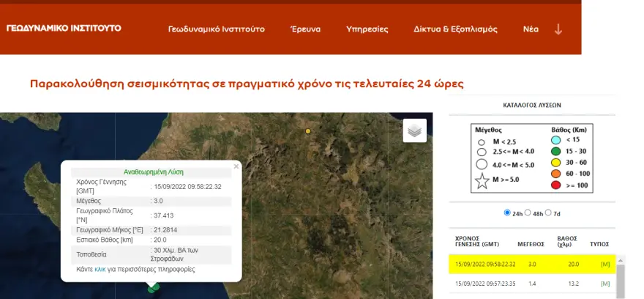Image resolution: width=644 pixels, height=299 pixels.
Task: Expand the Δίκτυα & Εξοπλισμός menu
Action: [x=455, y=29]
